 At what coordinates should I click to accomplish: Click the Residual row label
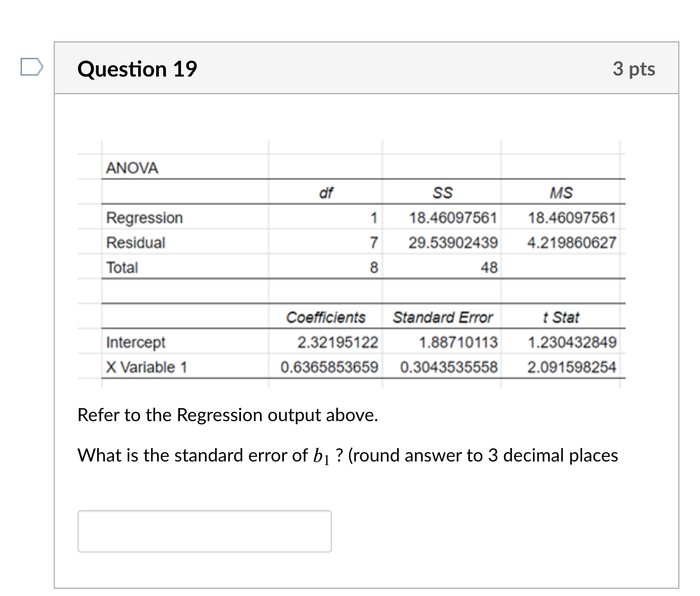pyautogui.click(x=135, y=242)
